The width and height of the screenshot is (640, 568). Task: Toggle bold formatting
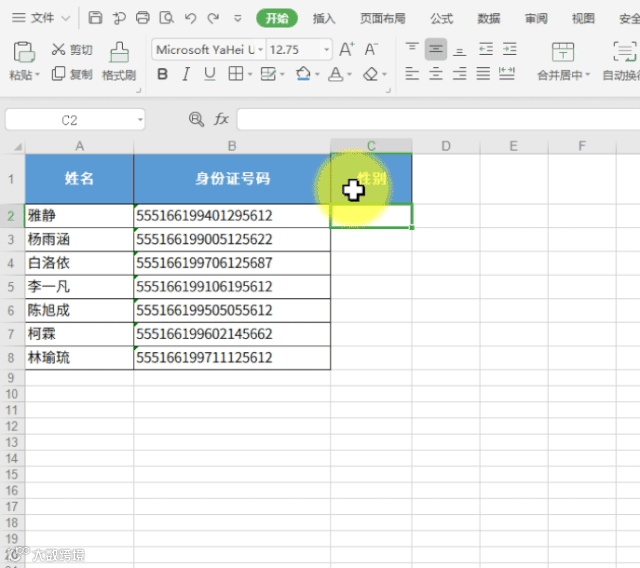[162, 74]
